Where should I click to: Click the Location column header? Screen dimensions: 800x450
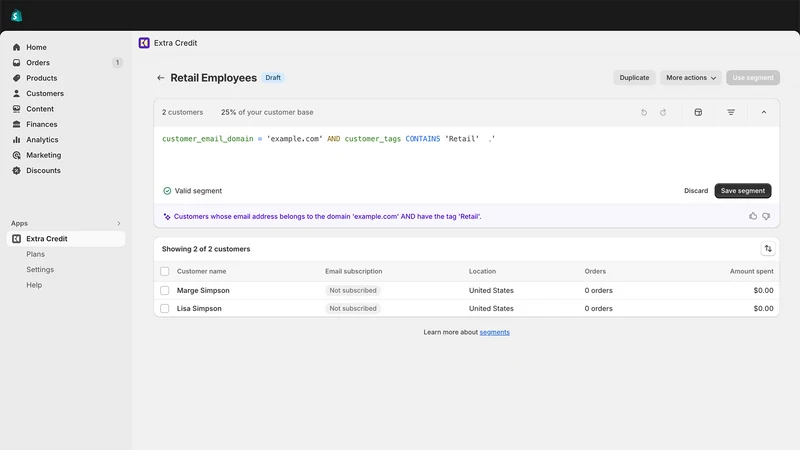482,271
